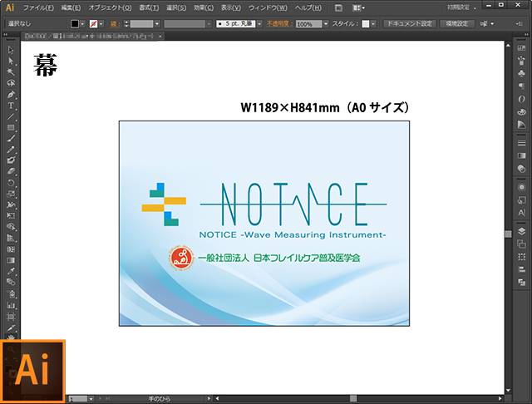The width and height of the screenshot is (532, 404).
Task: Select the Scale tool
Action: point(11,194)
